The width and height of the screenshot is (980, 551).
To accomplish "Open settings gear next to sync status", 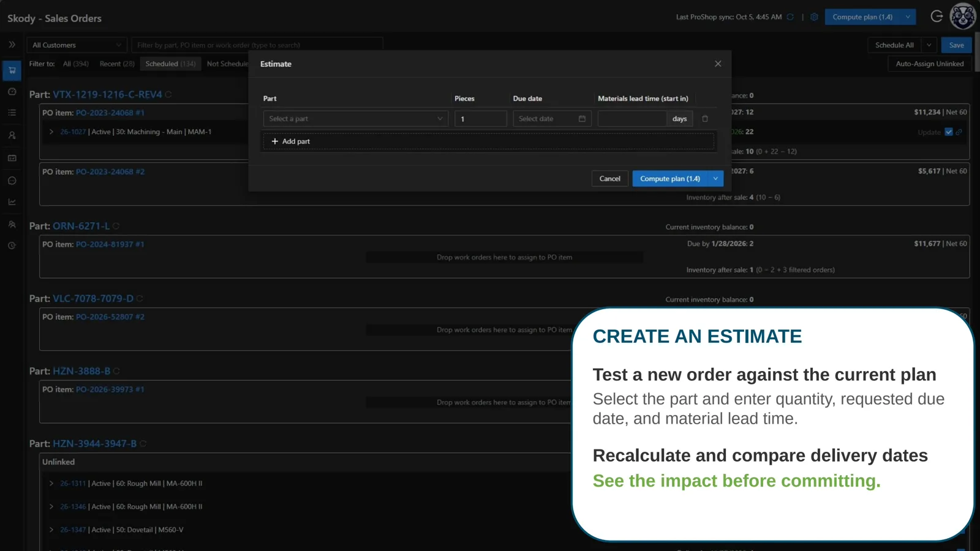I will coord(814,17).
